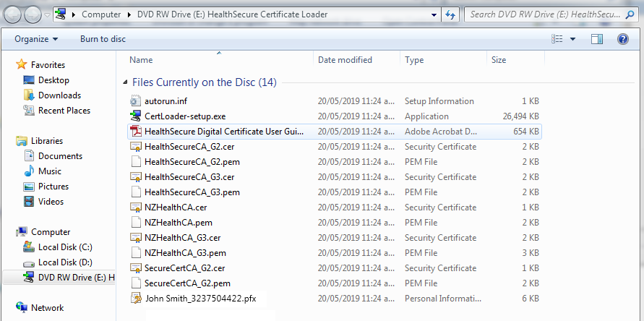Click the help question mark icon
This screenshot has height=321, width=644.
tap(622, 39)
